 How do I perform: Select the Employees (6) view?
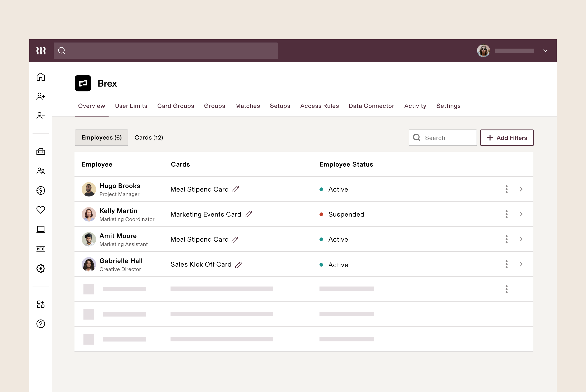pos(101,138)
